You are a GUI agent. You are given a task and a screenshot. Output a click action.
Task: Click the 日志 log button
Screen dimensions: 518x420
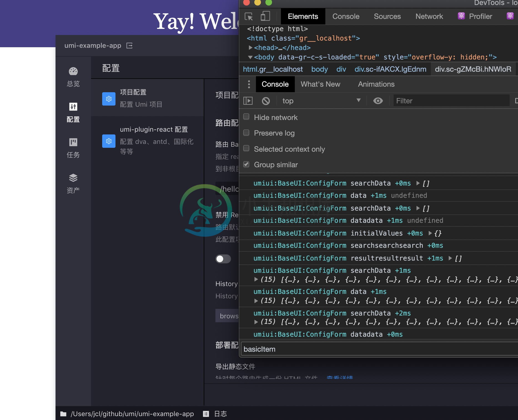[x=215, y=414]
